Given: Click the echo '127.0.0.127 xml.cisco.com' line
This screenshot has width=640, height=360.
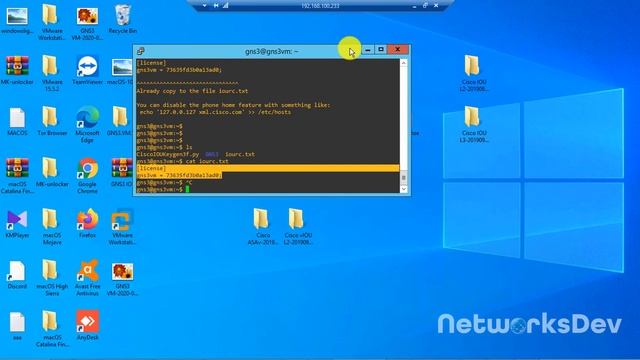Looking at the screenshot, I should click(x=215, y=112).
